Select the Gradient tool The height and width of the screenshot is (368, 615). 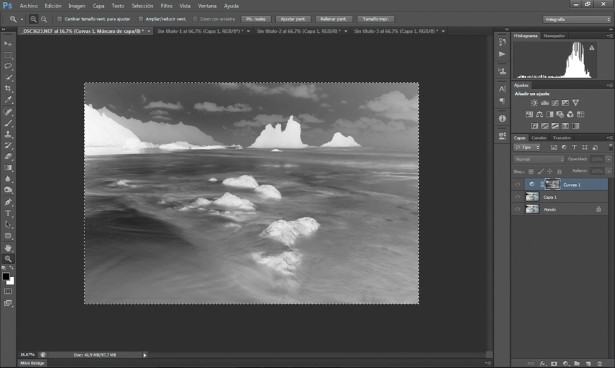[8, 168]
